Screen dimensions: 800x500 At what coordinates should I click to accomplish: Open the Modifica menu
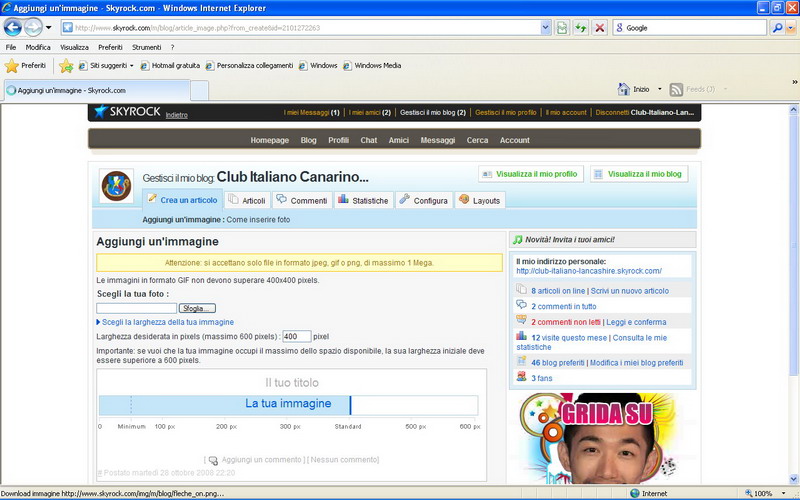[38, 47]
